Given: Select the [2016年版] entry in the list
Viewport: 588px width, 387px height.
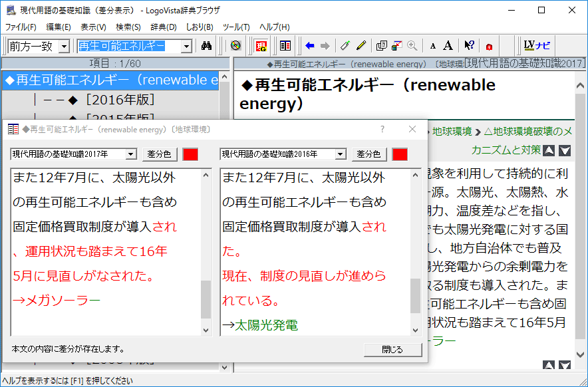Looking at the screenshot, I should point(120,100).
